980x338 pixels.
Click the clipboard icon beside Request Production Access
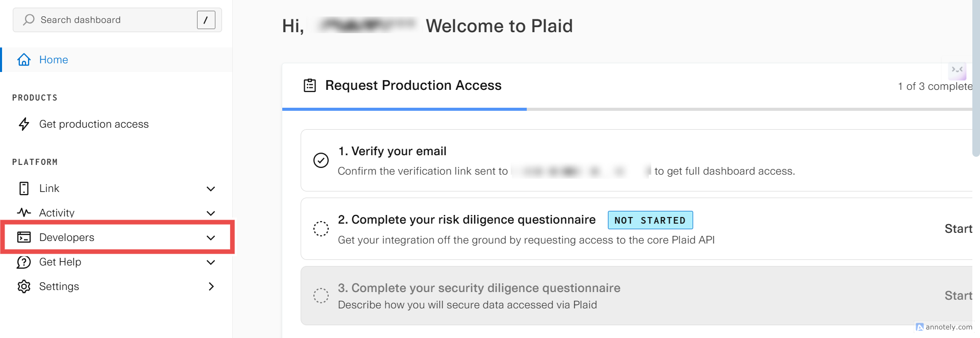tap(309, 86)
